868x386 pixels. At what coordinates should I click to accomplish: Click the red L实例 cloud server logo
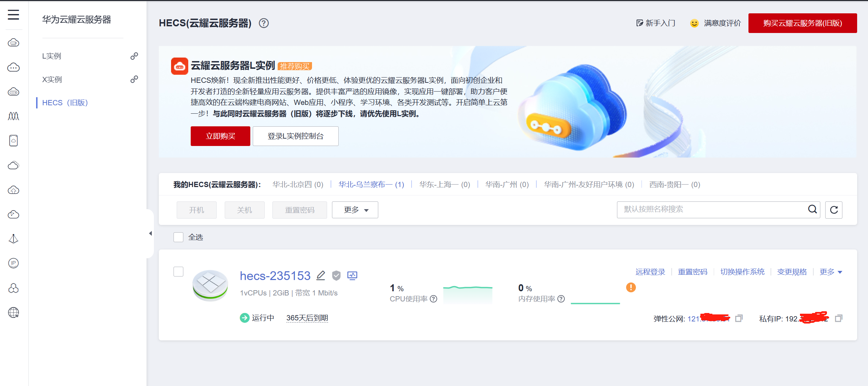(x=179, y=66)
